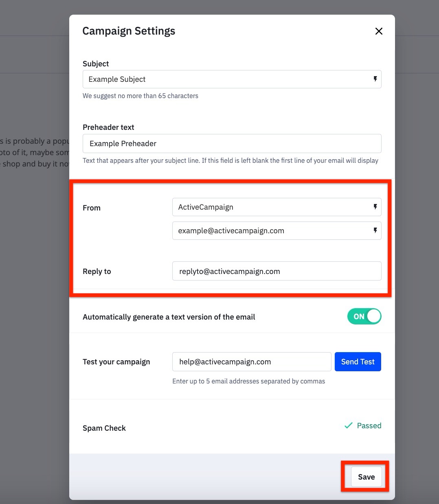Click the Reply to email field

pyautogui.click(x=277, y=272)
